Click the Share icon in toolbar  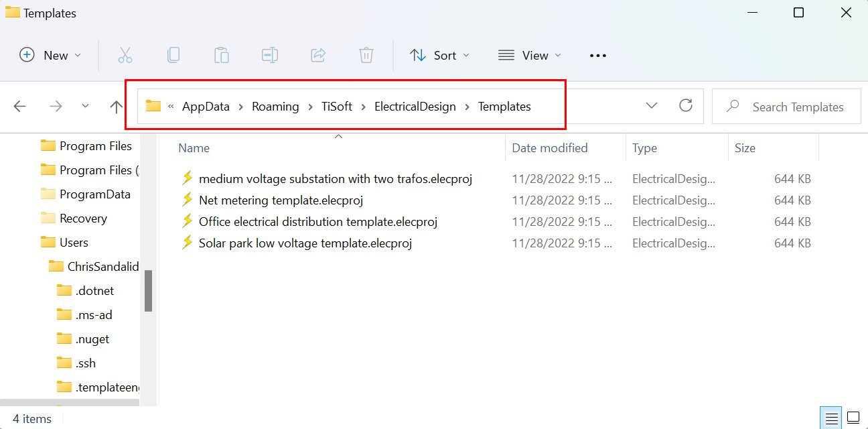318,56
